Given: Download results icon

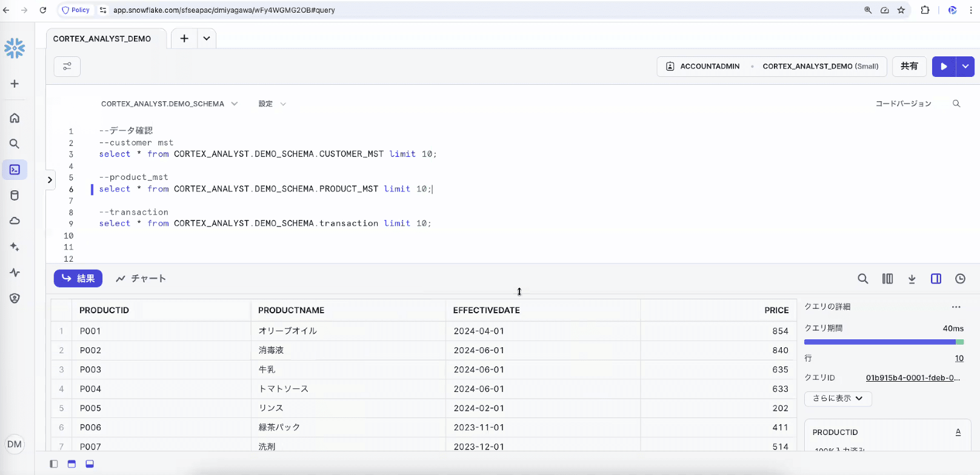Looking at the screenshot, I should pos(912,279).
